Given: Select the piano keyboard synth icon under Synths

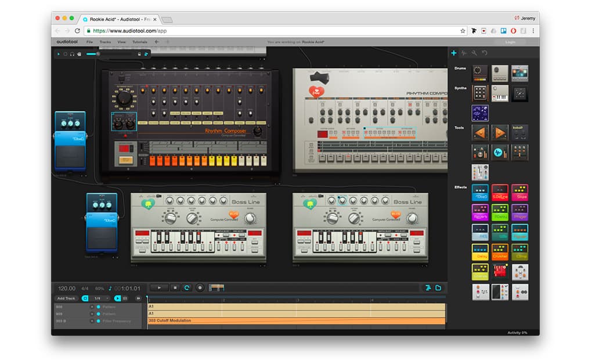Looking at the screenshot, I should coord(499,94).
